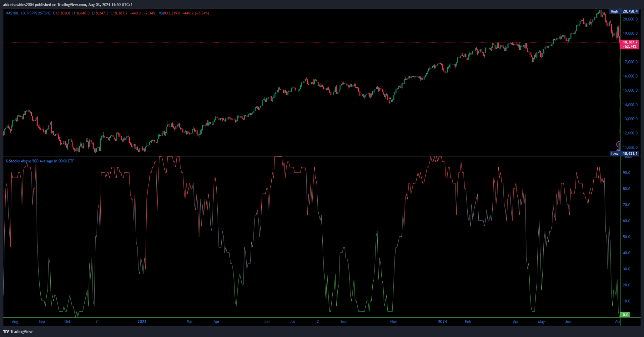Click the purple lightning event icon
This screenshot has height=337, width=644.
(x=619, y=144)
